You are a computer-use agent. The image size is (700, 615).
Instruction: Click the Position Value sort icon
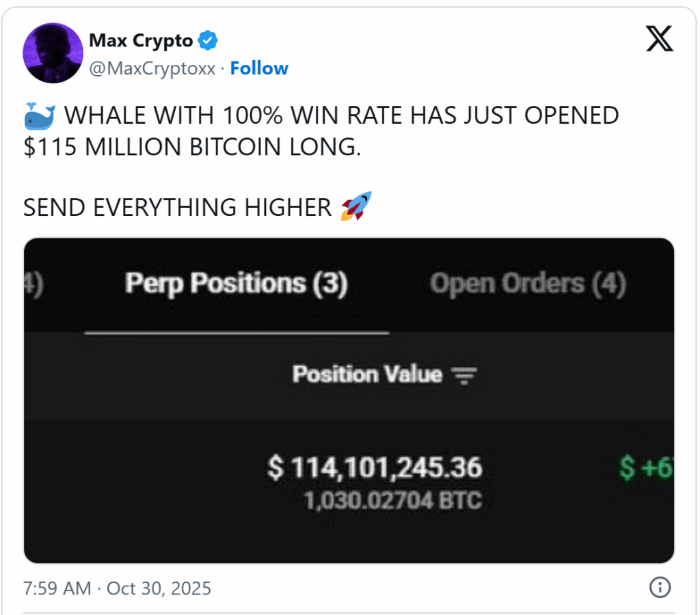pyautogui.click(x=466, y=374)
